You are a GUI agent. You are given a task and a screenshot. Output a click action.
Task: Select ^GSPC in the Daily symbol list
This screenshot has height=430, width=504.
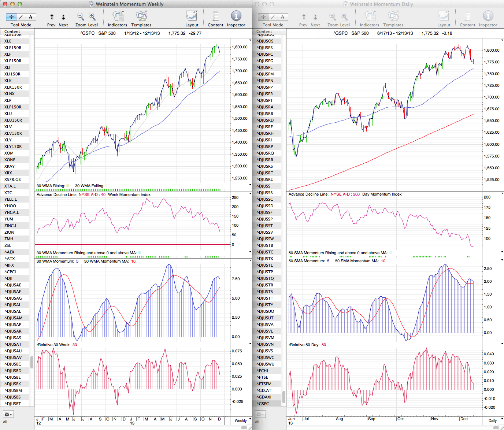tap(267, 404)
